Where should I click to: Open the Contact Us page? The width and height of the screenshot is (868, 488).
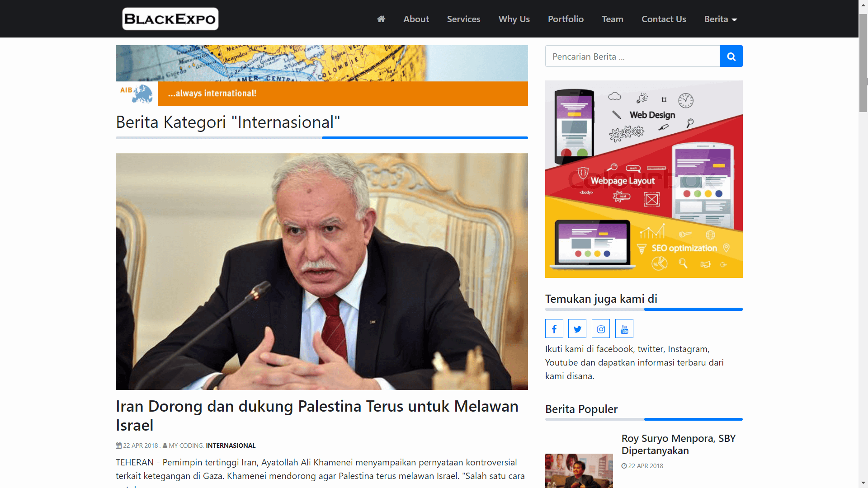[x=664, y=19]
